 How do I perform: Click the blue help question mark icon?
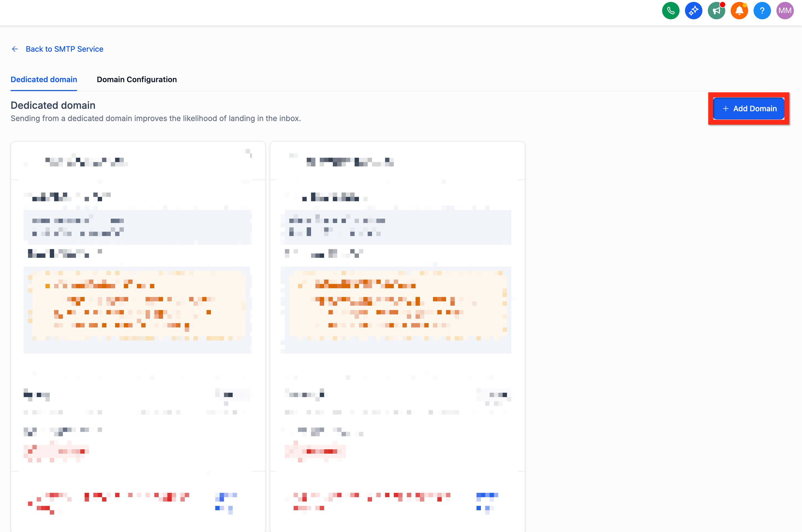[x=762, y=11]
